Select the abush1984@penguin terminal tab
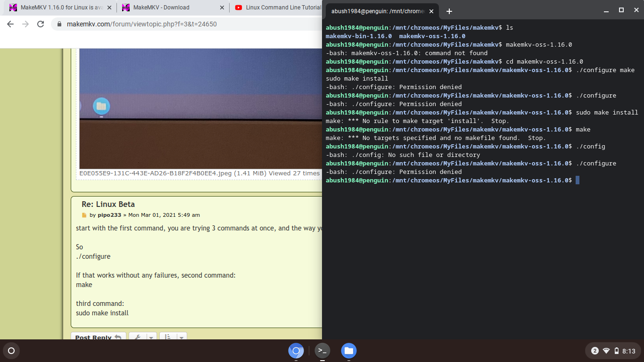 coord(377,11)
